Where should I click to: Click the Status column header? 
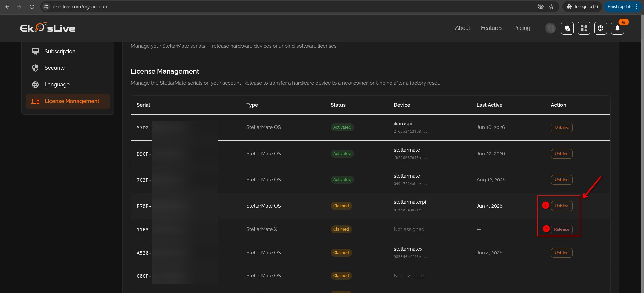tap(338, 105)
